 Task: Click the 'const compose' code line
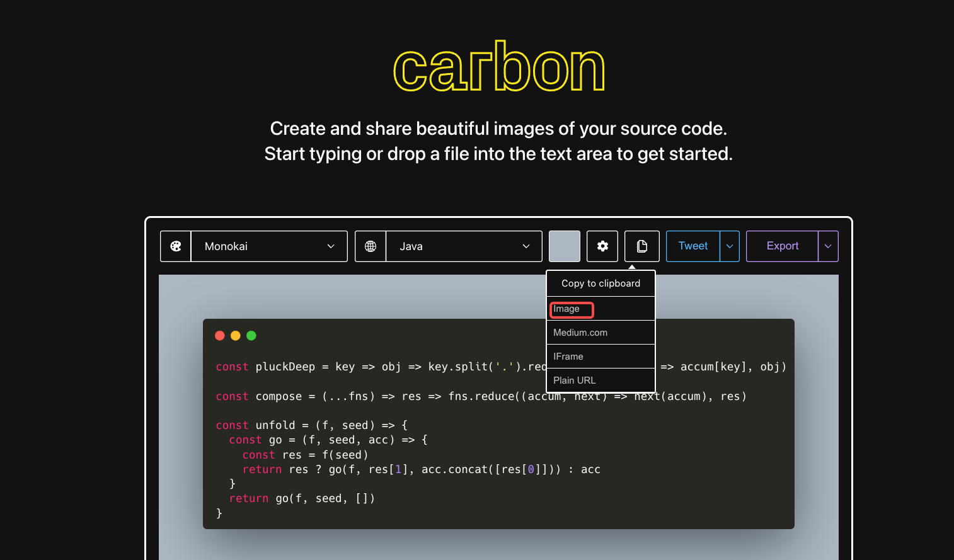tap(481, 396)
